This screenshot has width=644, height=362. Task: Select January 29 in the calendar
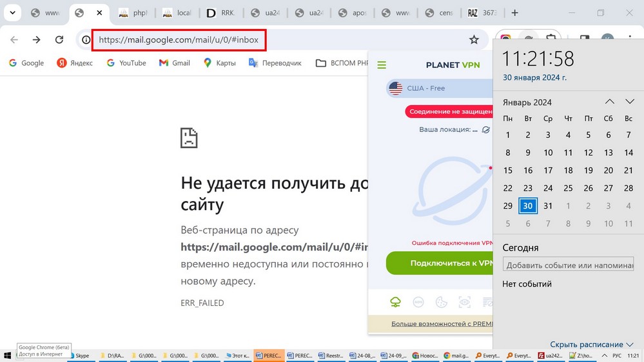point(507,205)
